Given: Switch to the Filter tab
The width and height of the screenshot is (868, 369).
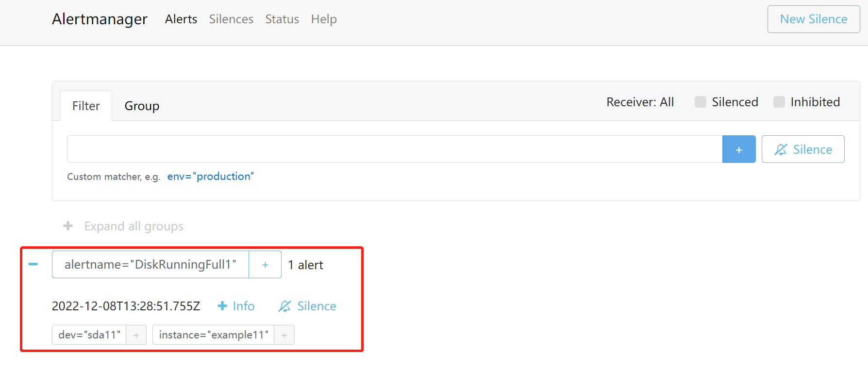Looking at the screenshot, I should point(86,106).
